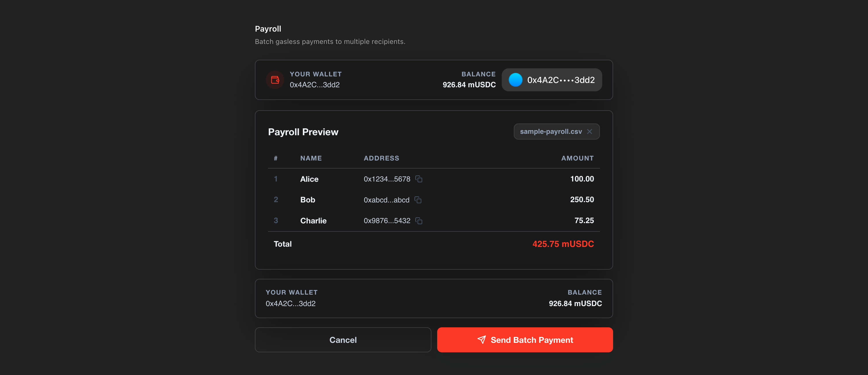Click the blue wallet avatar circle
The width and height of the screenshot is (868, 375).
[515, 80]
